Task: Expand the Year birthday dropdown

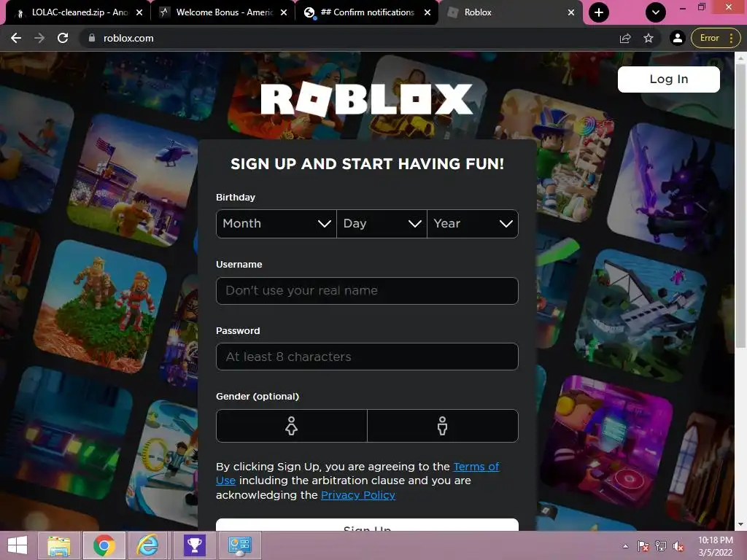Action: coord(473,224)
